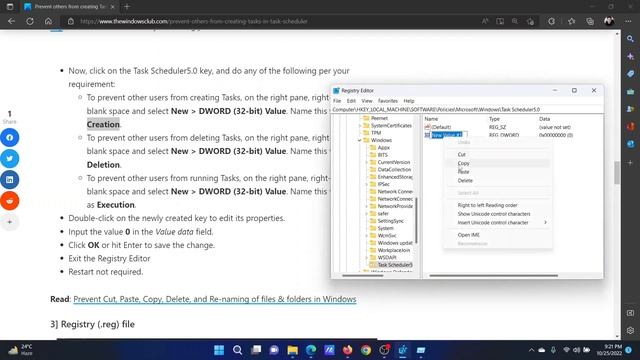Click the Edge back arrow button
The height and width of the screenshot is (360, 640).
coord(11,21)
